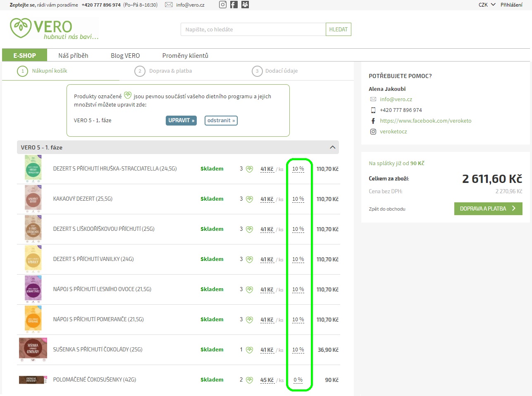Open Hruška-Stracciatella dezert thumbnail
Image resolution: width=532 pixels, height=396 pixels.
33,168
